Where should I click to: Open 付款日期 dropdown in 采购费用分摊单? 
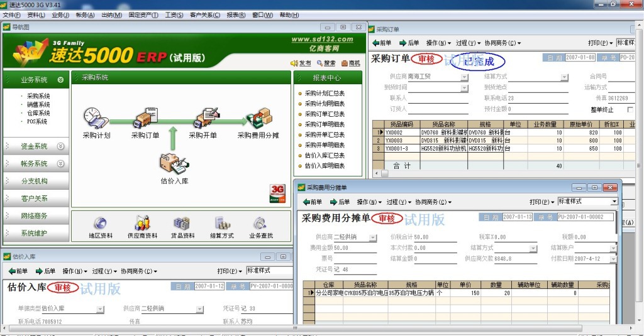coord(613,259)
